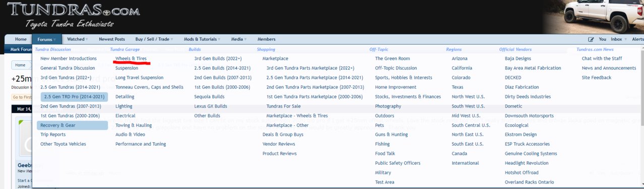This screenshot has width=644, height=189.
Task: Open Long Travel Suspension forum
Action: click(x=139, y=77)
